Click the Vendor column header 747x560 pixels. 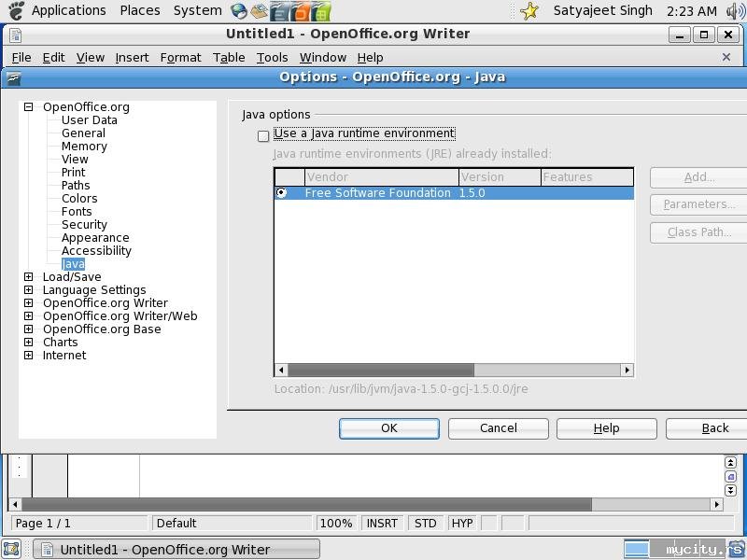[382, 177]
